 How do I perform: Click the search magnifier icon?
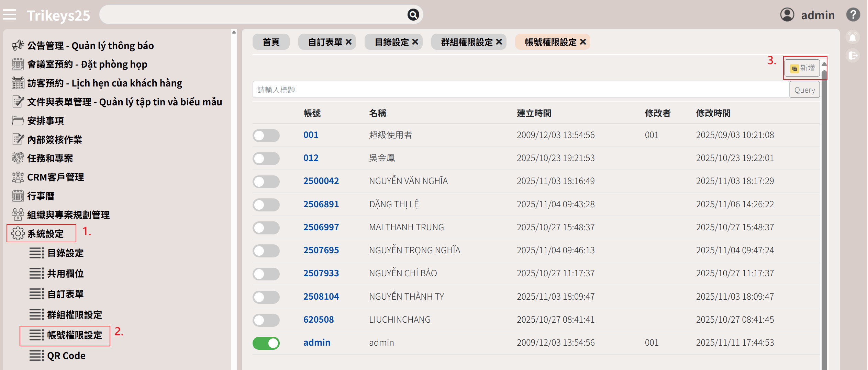[x=413, y=15]
